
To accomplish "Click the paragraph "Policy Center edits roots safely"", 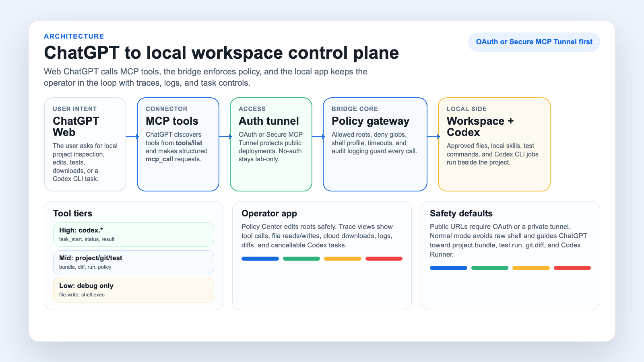I will [x=317, y=236].
